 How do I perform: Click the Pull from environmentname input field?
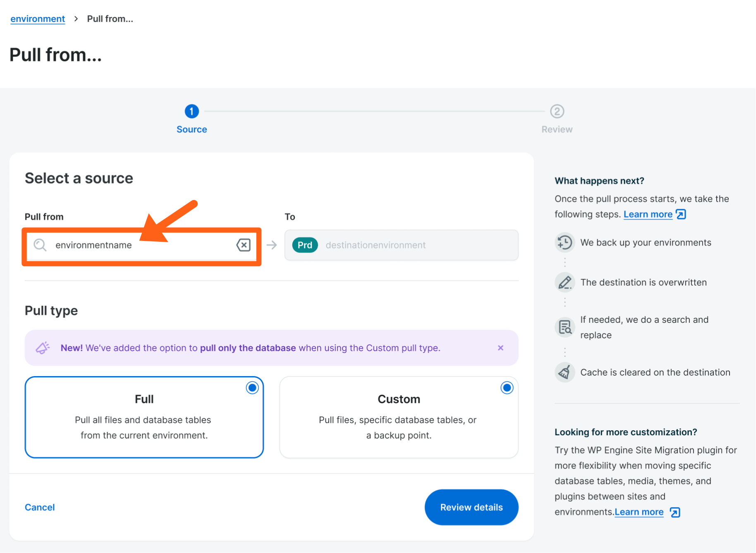[x=141, y=245]
